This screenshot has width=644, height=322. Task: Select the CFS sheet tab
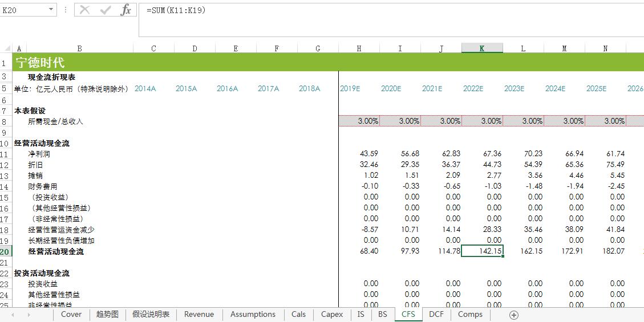pos(408,315)
